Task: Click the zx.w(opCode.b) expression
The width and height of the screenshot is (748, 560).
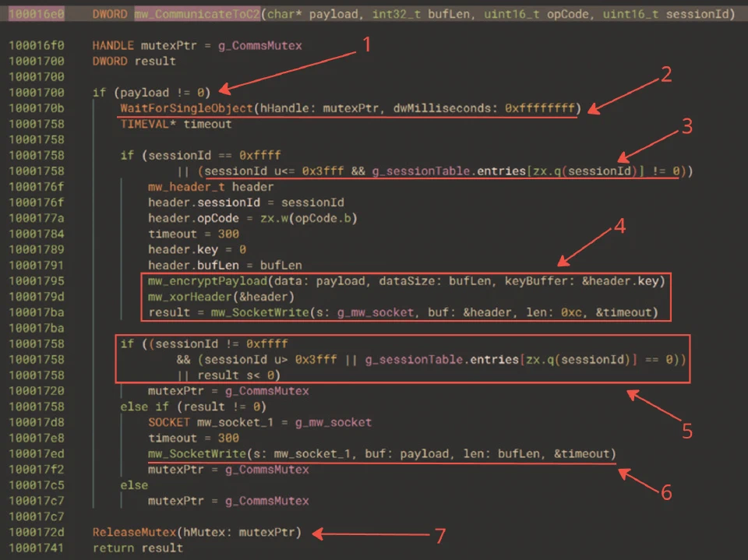Action: [x=309, y=218]
